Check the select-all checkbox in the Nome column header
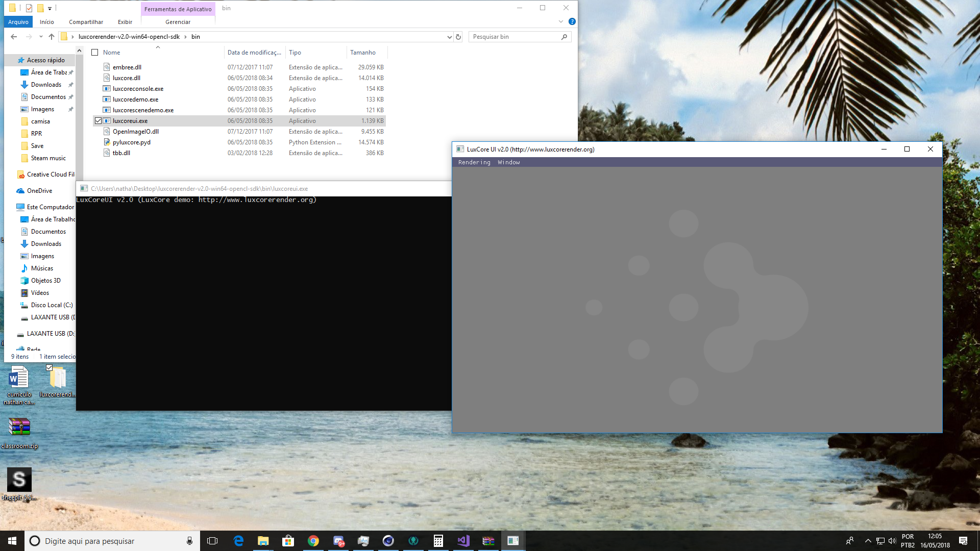This screenshot has width=980, height=551. (x=95, y=52)
